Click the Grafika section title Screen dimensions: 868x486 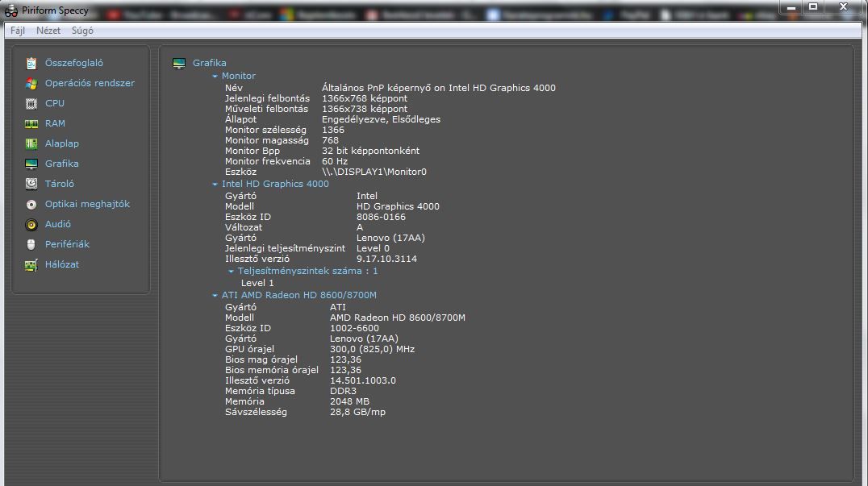[209, 63]
